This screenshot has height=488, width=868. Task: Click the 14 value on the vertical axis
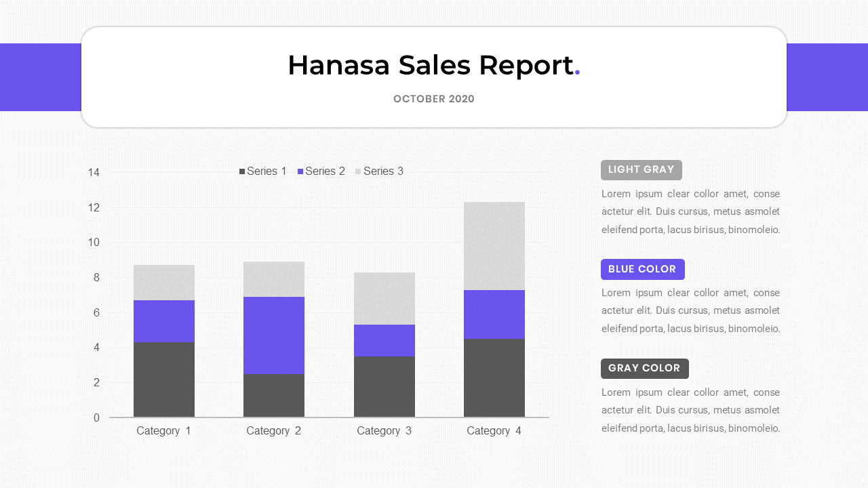click(94, 172)
